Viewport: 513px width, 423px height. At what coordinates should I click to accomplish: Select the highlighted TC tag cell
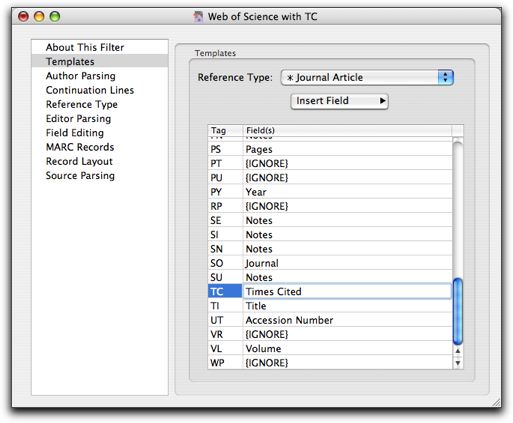tap(225, 292)
